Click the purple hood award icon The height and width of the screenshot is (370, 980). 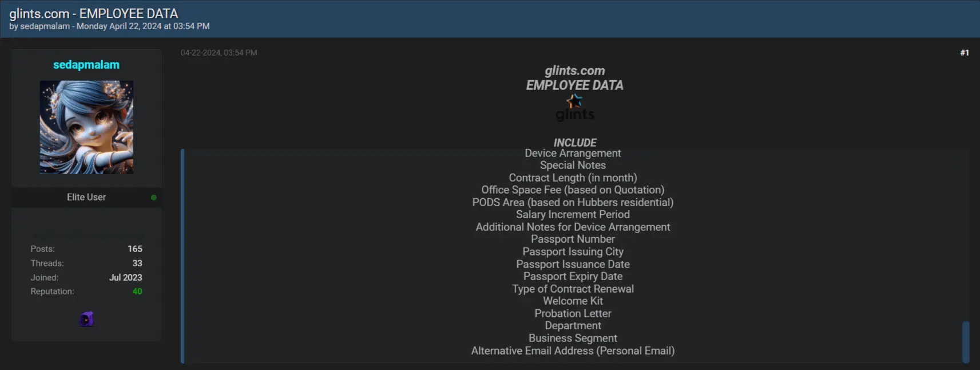click(86, 319)
